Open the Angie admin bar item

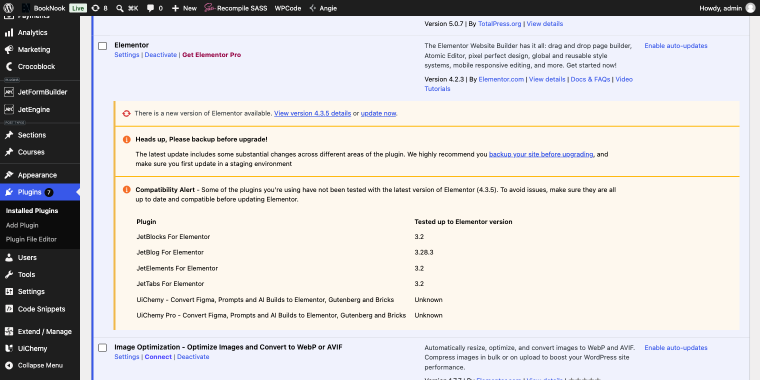[x=323, y=8]
